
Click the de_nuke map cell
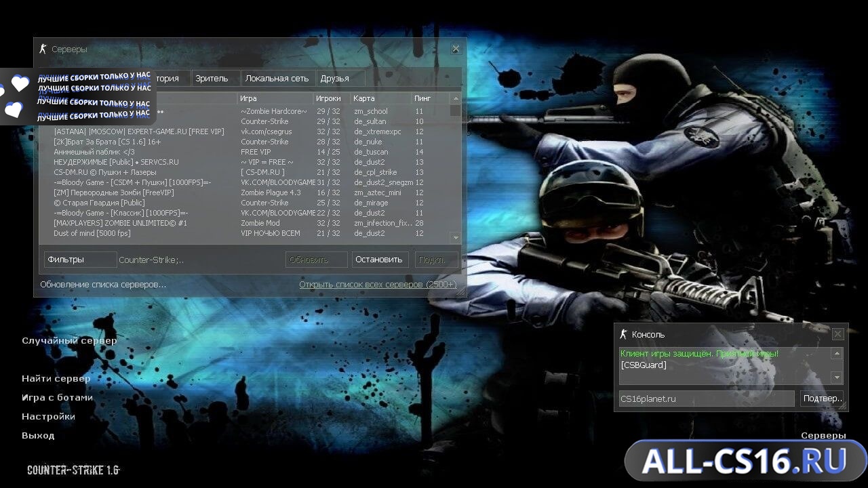[368, 142]
